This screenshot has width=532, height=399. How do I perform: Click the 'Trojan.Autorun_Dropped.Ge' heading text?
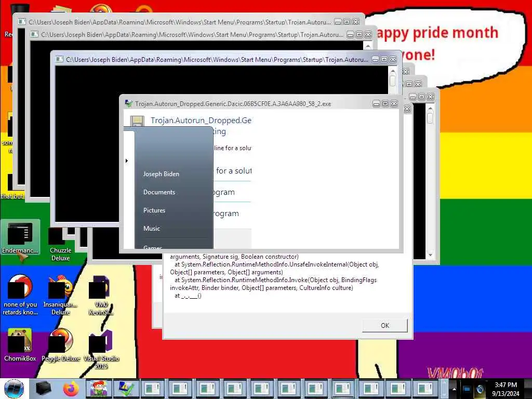point(201,121)
